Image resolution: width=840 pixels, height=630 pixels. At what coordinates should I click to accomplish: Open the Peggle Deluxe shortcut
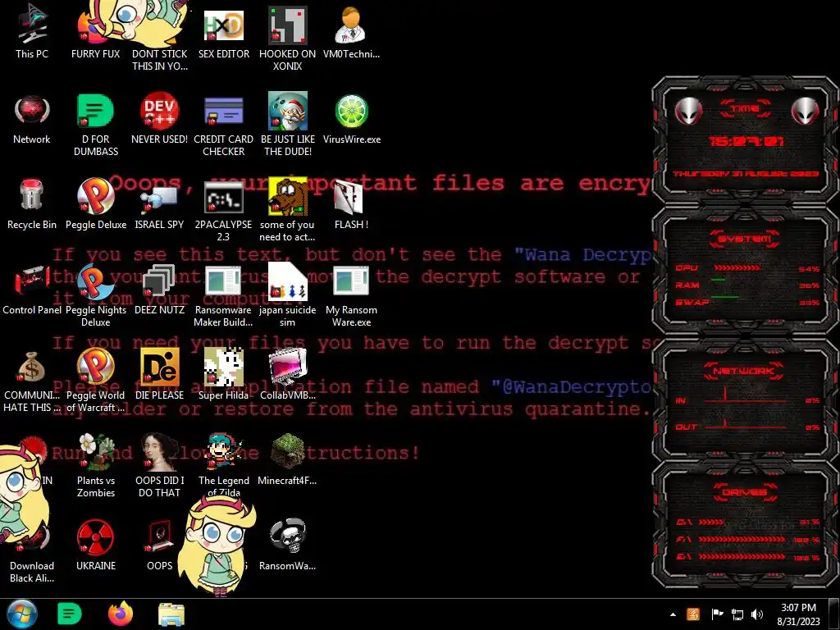95,203
